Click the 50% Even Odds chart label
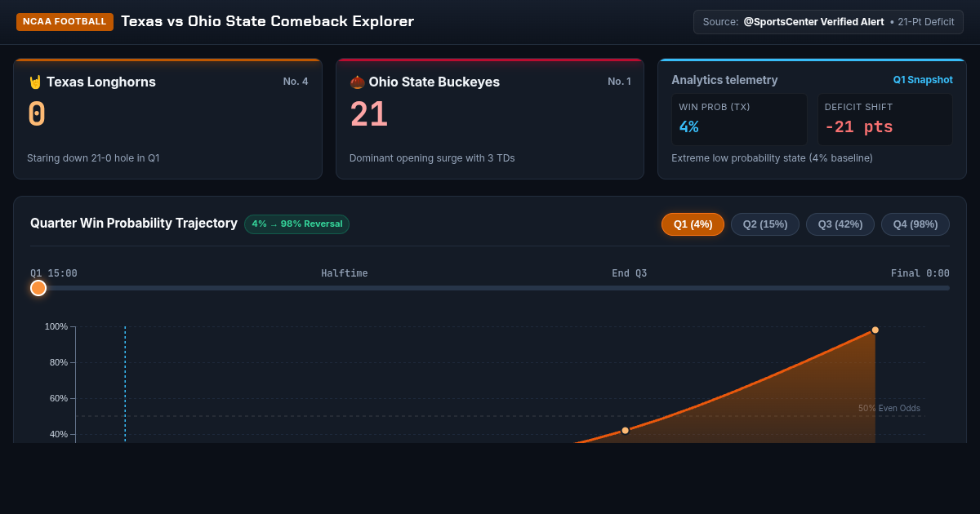Viewport: 980px width, 514px height. click(x=889, y=408)
